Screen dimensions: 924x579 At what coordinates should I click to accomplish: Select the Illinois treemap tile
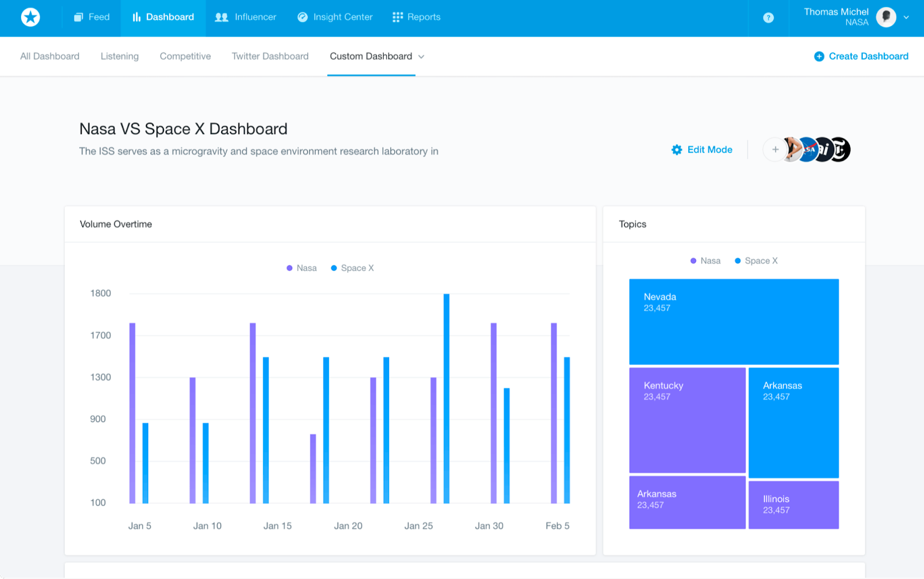pos(793,505)
